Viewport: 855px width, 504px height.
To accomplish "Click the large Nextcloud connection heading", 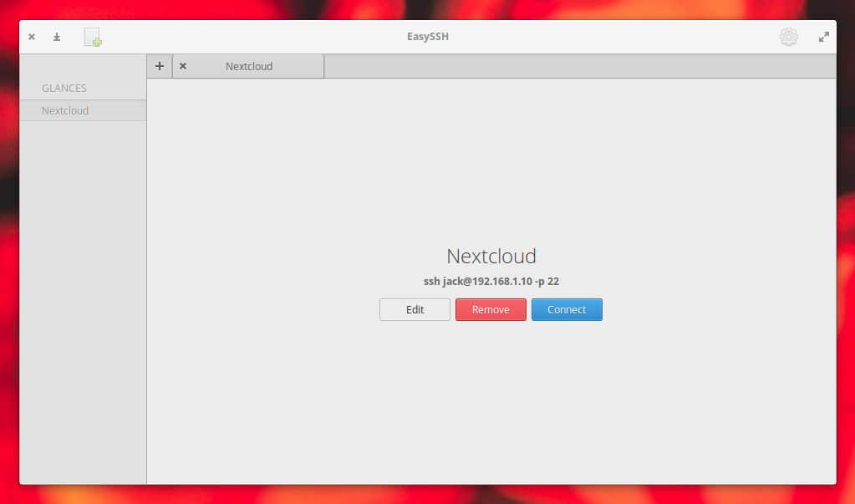I will click(491, 256).
